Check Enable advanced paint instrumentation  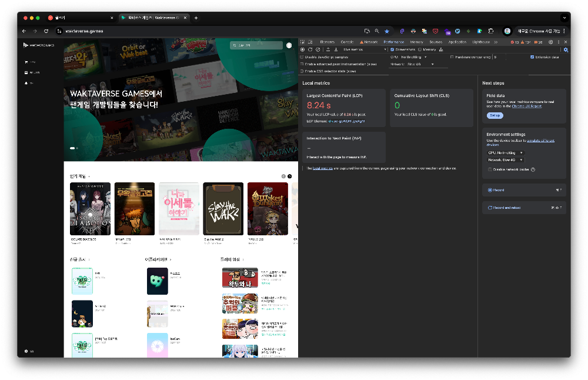302,64
